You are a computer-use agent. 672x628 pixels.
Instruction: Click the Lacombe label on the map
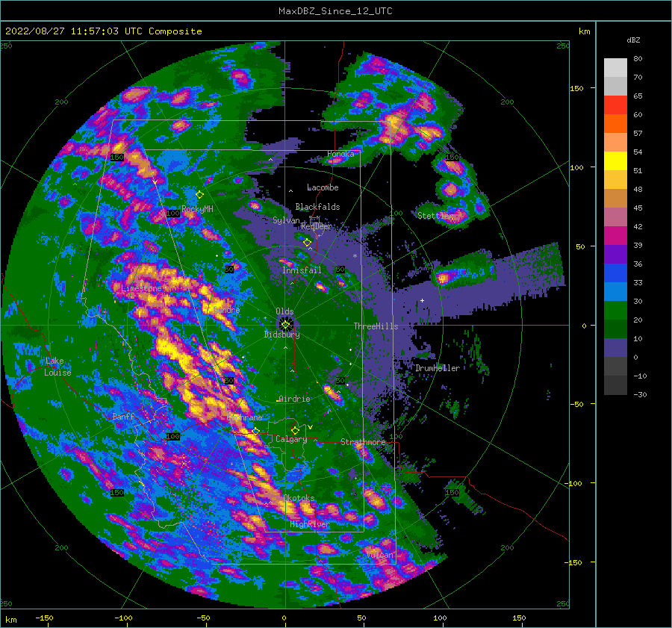[323, 187]
